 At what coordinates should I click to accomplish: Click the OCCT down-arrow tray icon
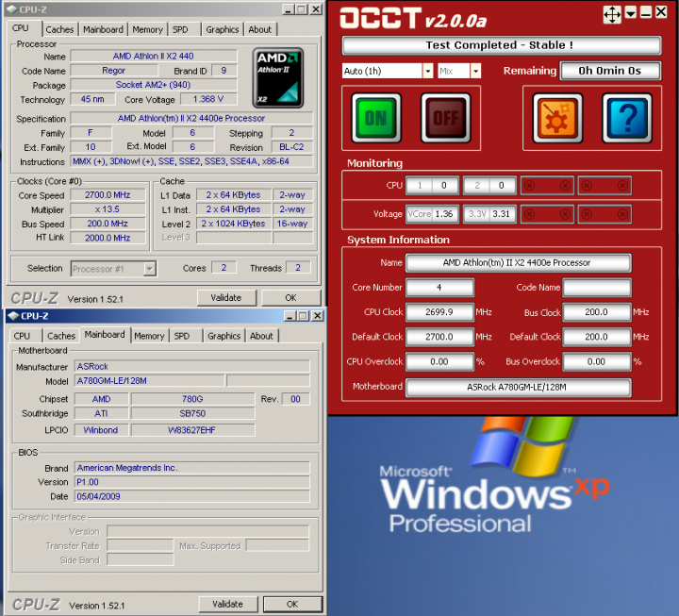tap(631, 13)
